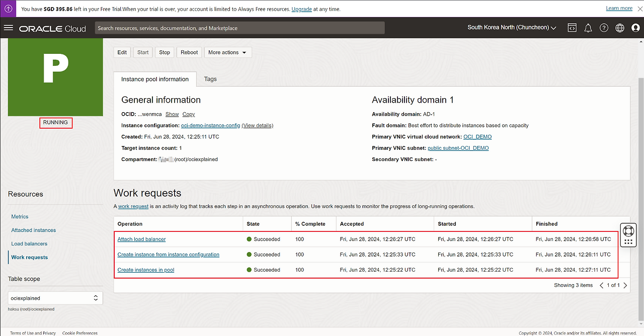
Task: Open the ociexplained table scope dropdown
Action: [55, 298]
